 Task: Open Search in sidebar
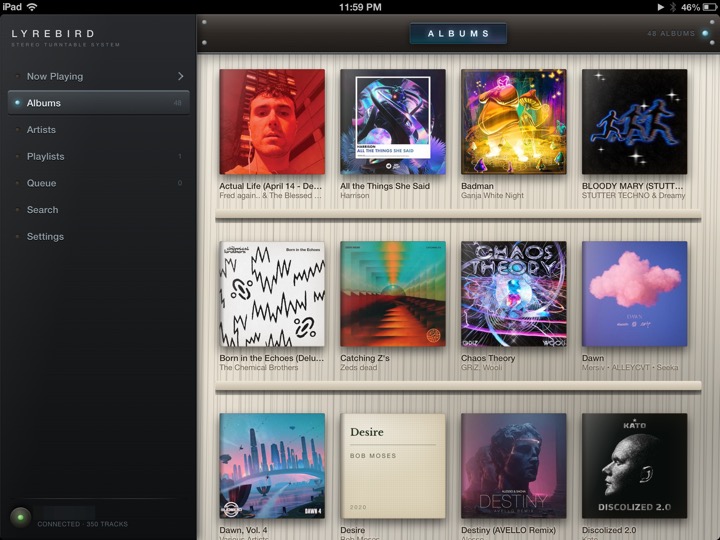point(99,209)
